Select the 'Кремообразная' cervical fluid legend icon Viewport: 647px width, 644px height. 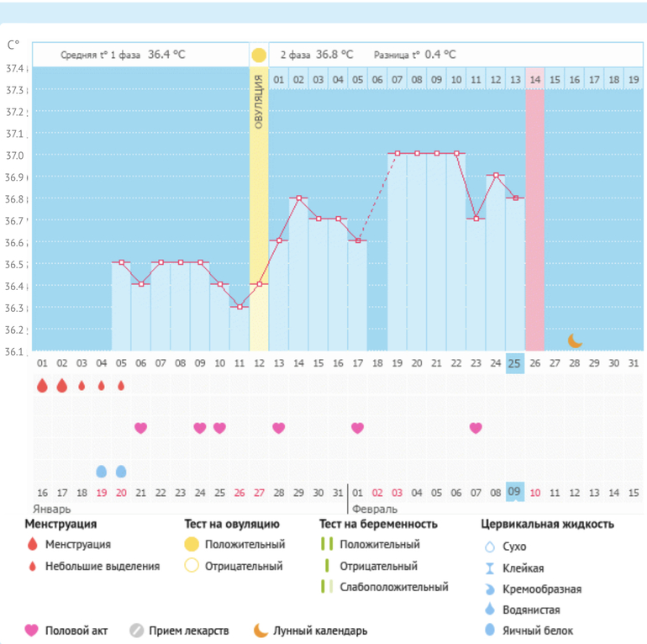[489, 589]
